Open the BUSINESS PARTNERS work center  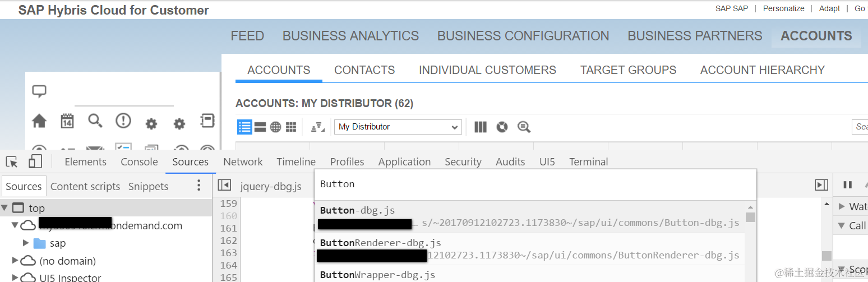pyautogui.click(x=695, y=36)
